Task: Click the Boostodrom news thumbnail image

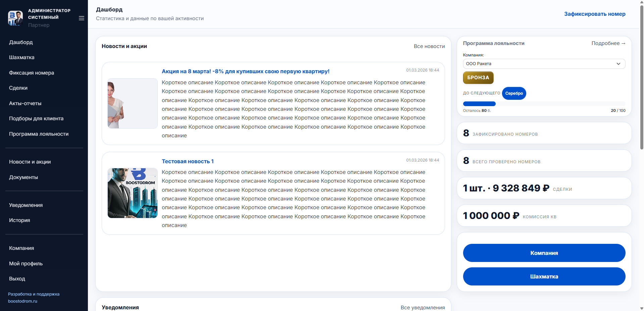Action: click(133, 193)
